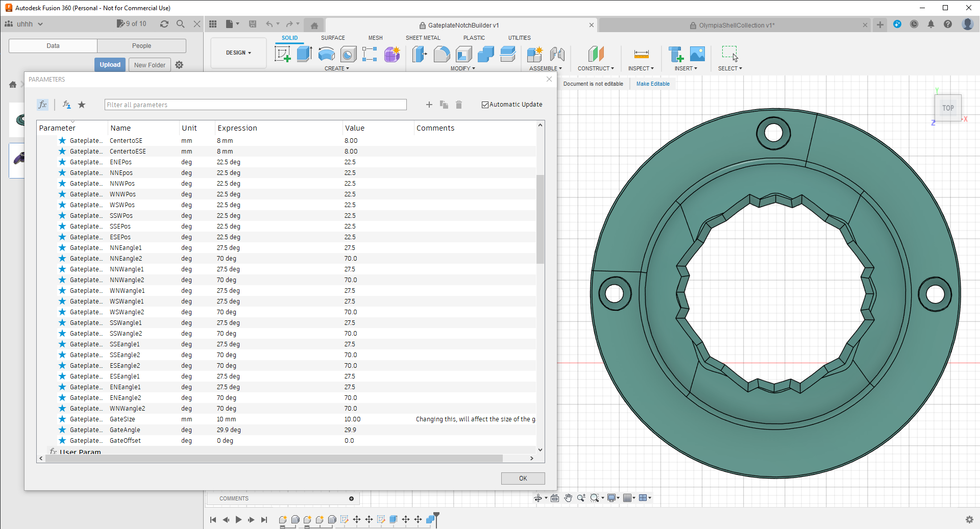Click the Joint tool in Assemble
The image size is (980, 529).
(x=557, y=54)
